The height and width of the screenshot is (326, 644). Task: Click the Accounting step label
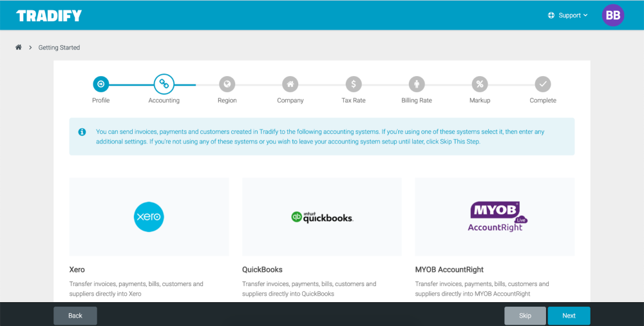pyautogui.click(x=164, y=101)
